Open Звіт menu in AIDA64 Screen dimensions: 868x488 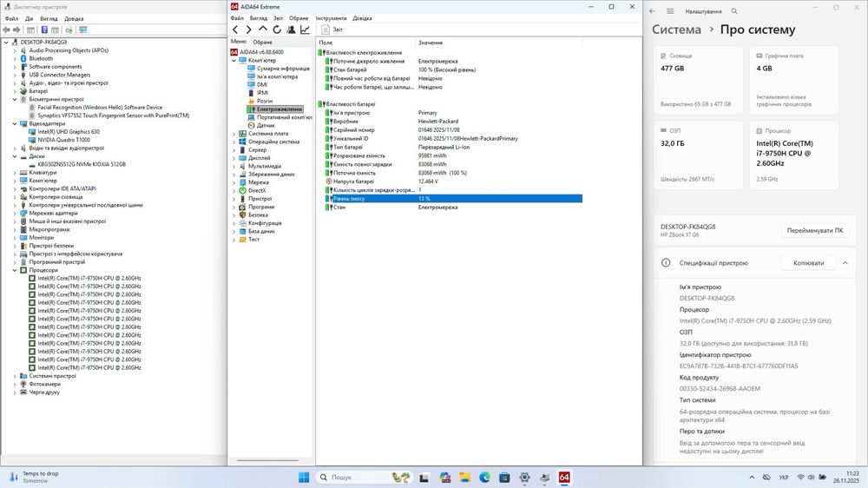coord(278,18)
